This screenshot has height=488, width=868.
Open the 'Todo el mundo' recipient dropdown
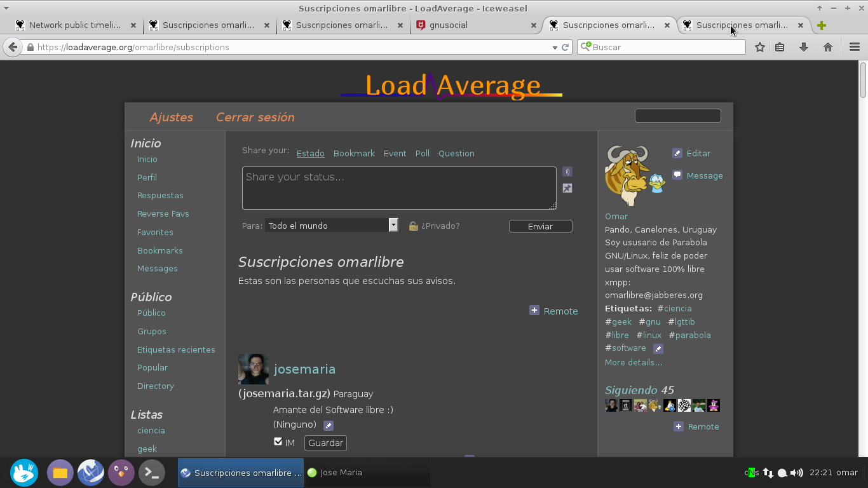coord(332,225)
